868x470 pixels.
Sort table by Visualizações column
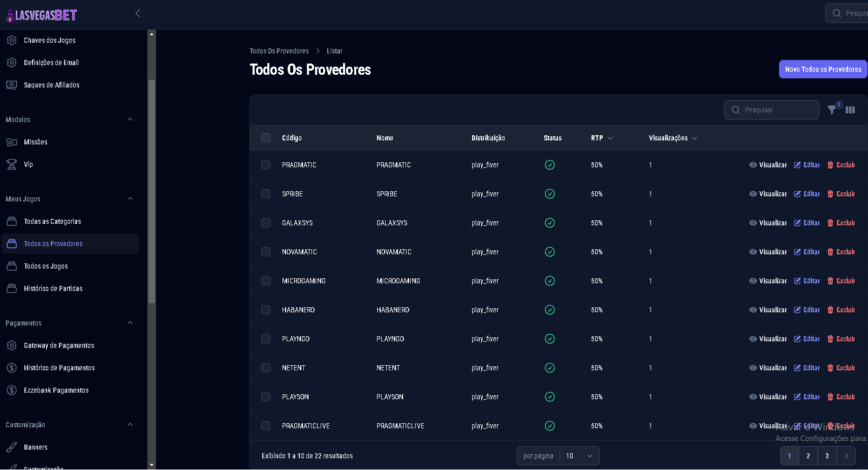click(x=673, y=138)
